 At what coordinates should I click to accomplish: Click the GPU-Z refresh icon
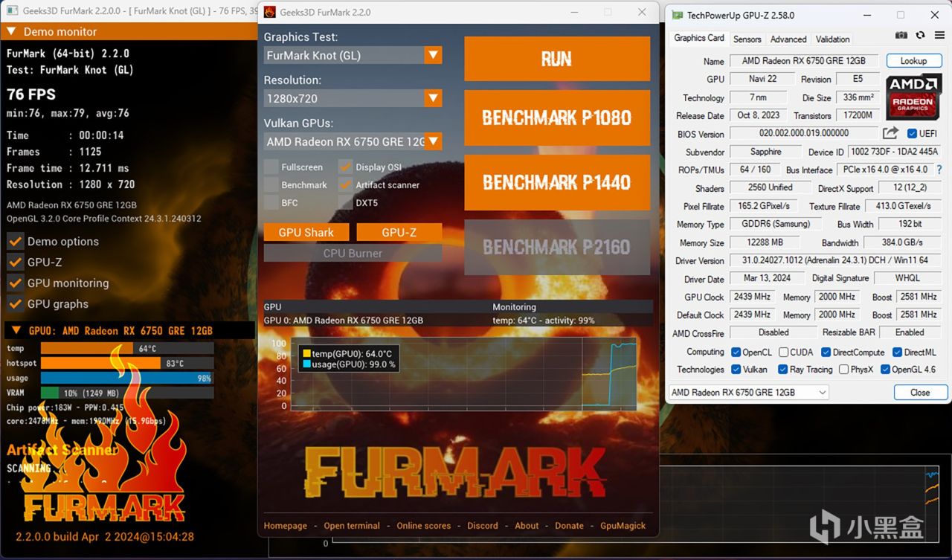(920, 35)
